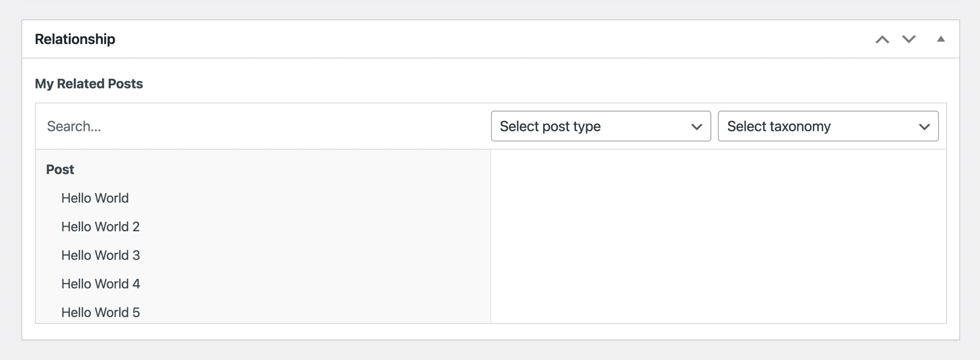Screen dimensions: 980x360
Task: Click the taxonomy dropdown chevron arrow
Action: (924, 126)
